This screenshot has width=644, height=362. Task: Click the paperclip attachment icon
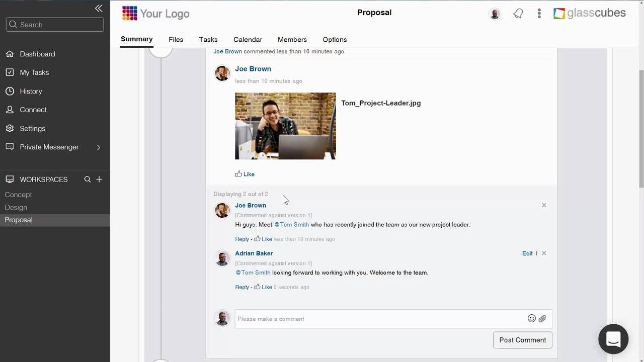542,318
